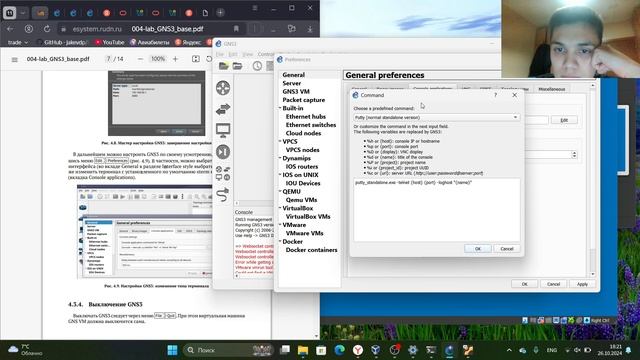Viewport: 640px width, 360px height.
Task: Click the browser downloads arrow icon
Action: click(310, 29)
